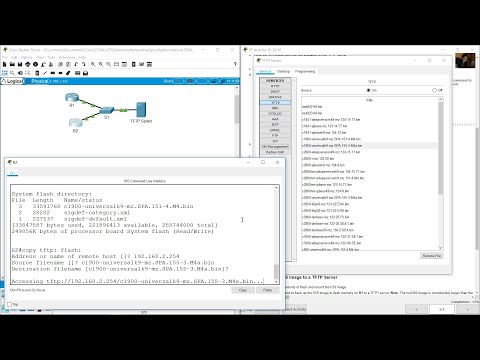This screenshot has width=480, height=360.
Task: Click the down arrow of TFTP file list scrollbar
Action: coord(441,248)
